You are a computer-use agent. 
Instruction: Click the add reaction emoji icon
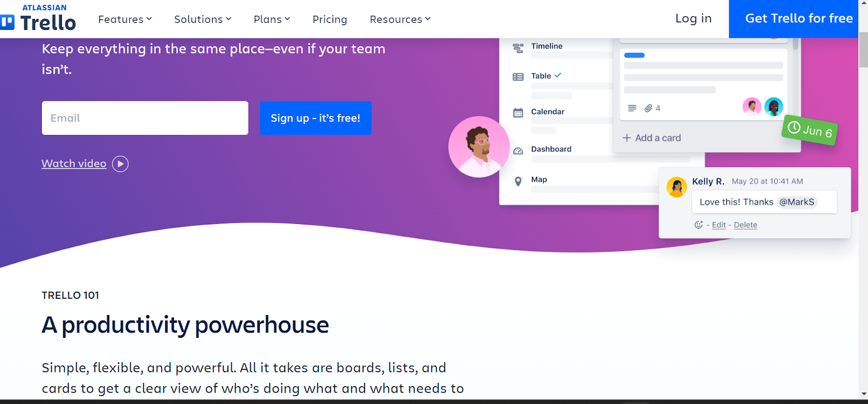coord(699,225)
